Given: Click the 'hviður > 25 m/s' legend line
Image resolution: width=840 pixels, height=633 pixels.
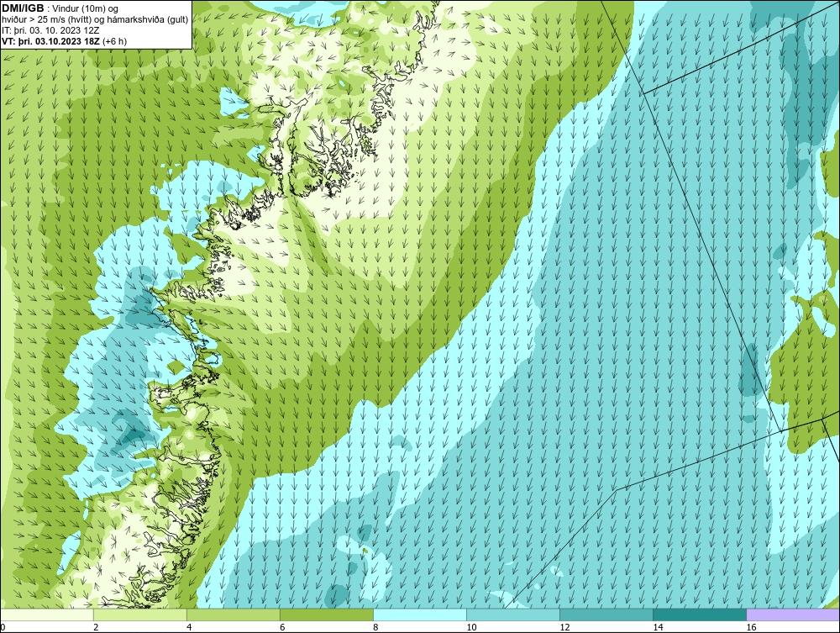Looking at the screenshot, I should [x=95, y=20].
